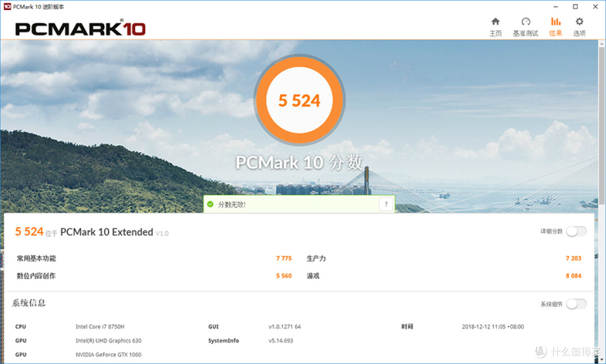This screenshot has width=606, height=364.
Task: Click the PCMARK10 logo
Action: pos(80,29)
